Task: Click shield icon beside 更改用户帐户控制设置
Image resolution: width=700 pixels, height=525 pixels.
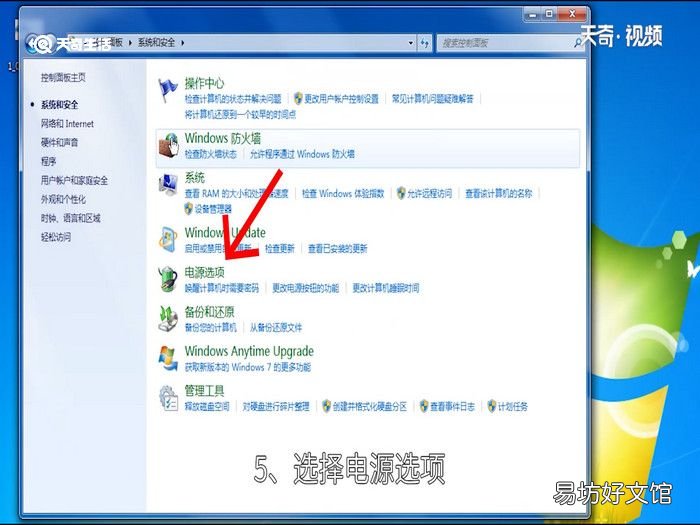Action: coord(298,98)
